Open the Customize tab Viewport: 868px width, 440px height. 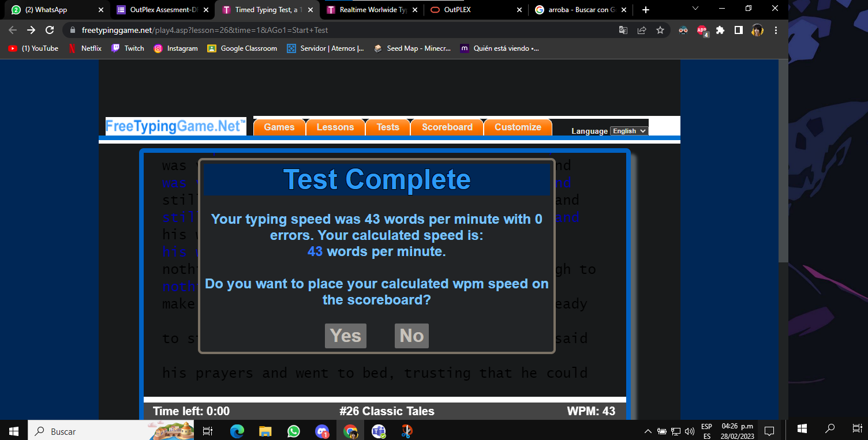tap(518, 127)
